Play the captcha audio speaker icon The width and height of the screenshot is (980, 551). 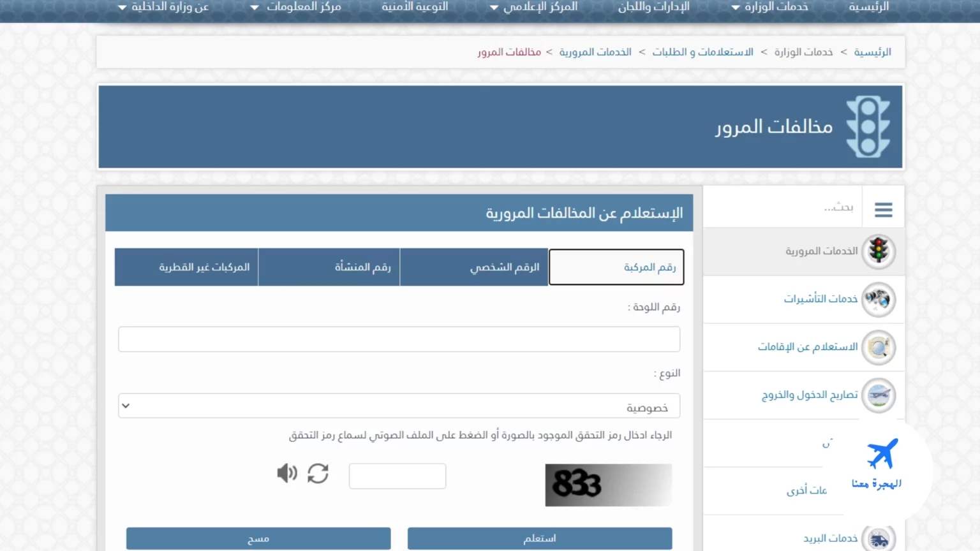[287, 473]
